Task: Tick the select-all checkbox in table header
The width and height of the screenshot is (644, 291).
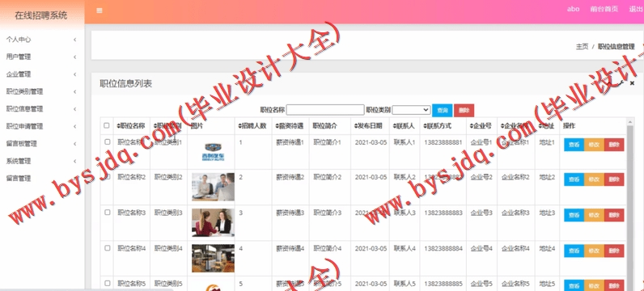Action: click(x=107, y=125)
